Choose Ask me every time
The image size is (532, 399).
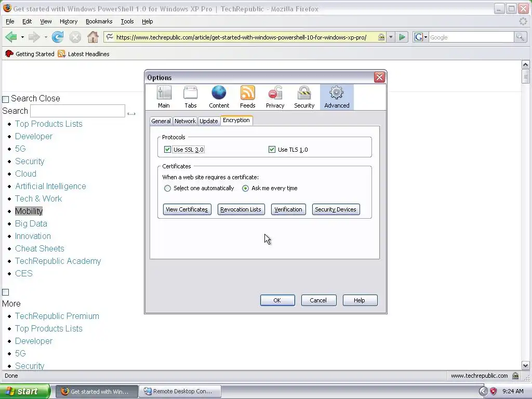tap(245, 188)
